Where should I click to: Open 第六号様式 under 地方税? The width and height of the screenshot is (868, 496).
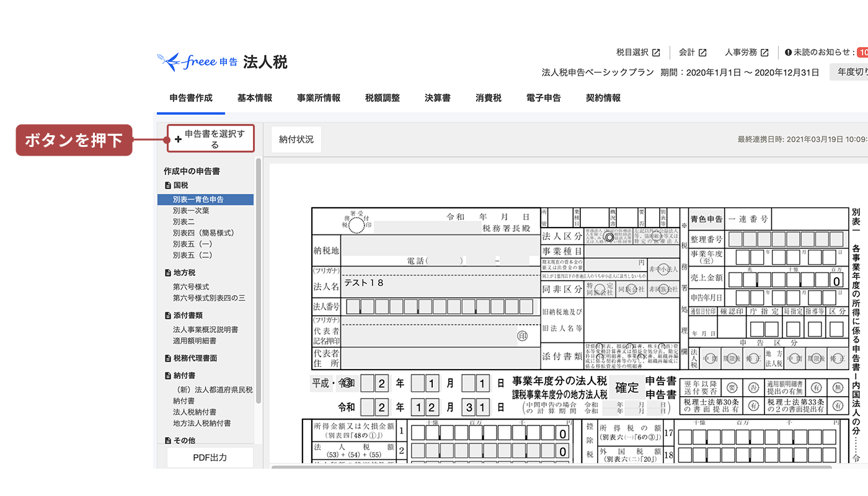pyautogui.click(x=190, y=286)
